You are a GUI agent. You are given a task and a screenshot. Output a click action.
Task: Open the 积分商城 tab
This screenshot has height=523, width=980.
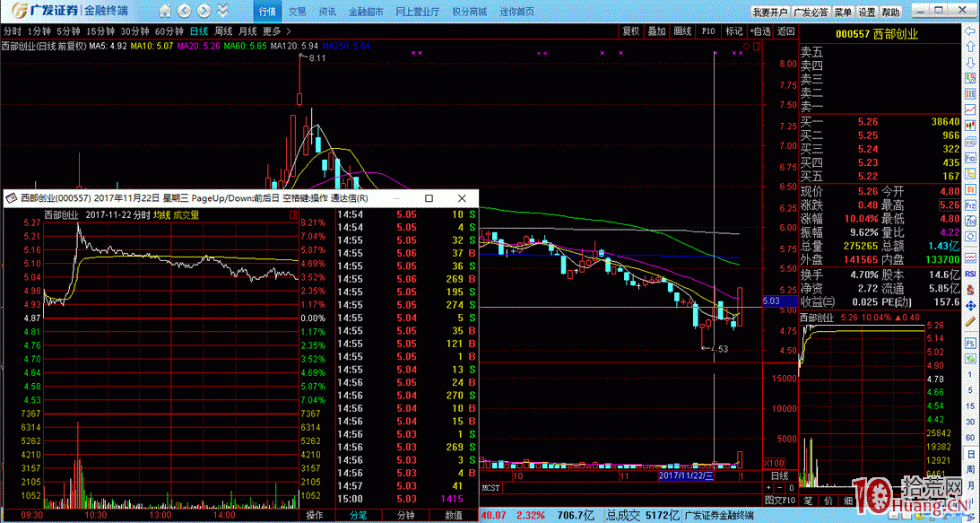coord(469,12)
